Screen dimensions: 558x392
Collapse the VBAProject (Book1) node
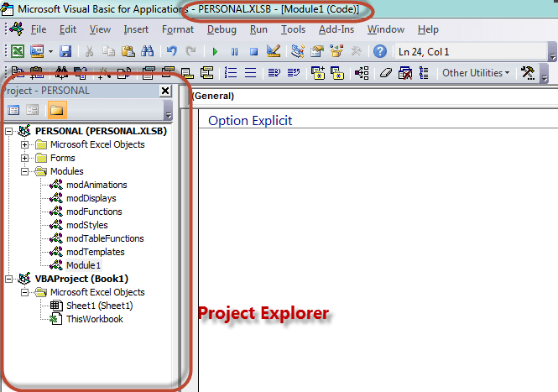point(8,280)
